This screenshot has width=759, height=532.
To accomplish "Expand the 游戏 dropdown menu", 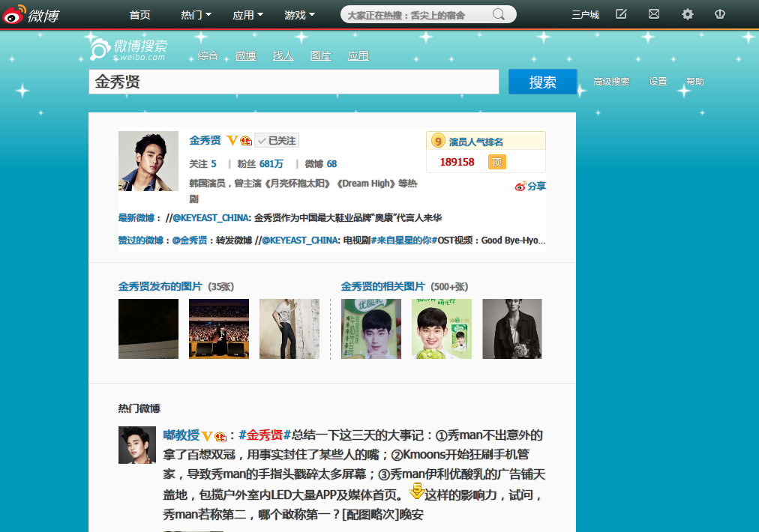I will [300, 15].
